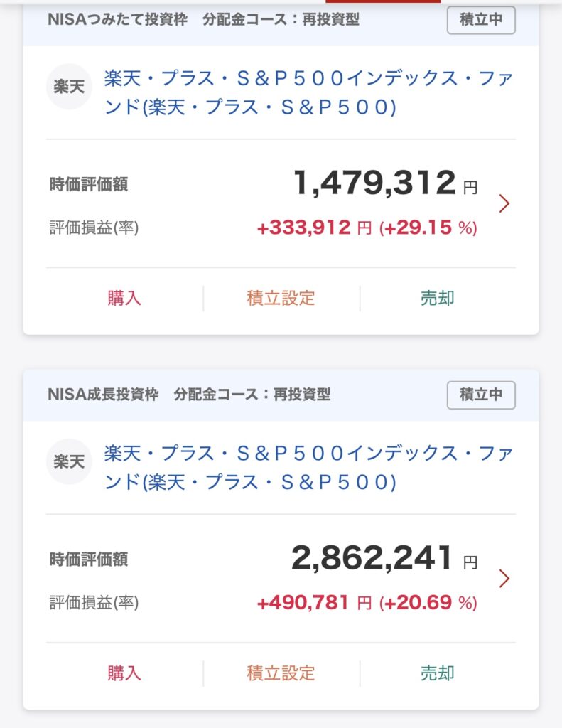Tap the +490,781 円 profit figure
This screenshot has height=728, width=562.
tap(313, 603)
